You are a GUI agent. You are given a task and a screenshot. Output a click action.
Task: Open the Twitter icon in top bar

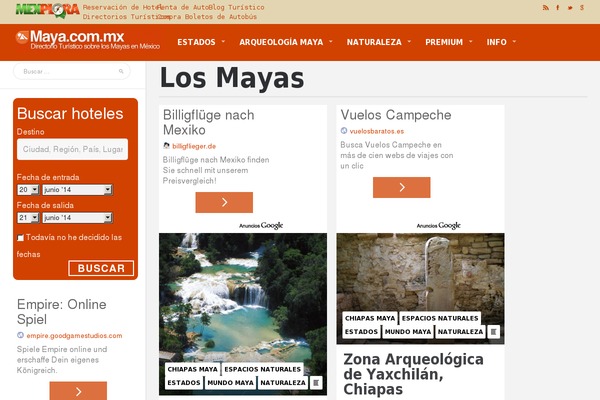click(x=570, y=8)
